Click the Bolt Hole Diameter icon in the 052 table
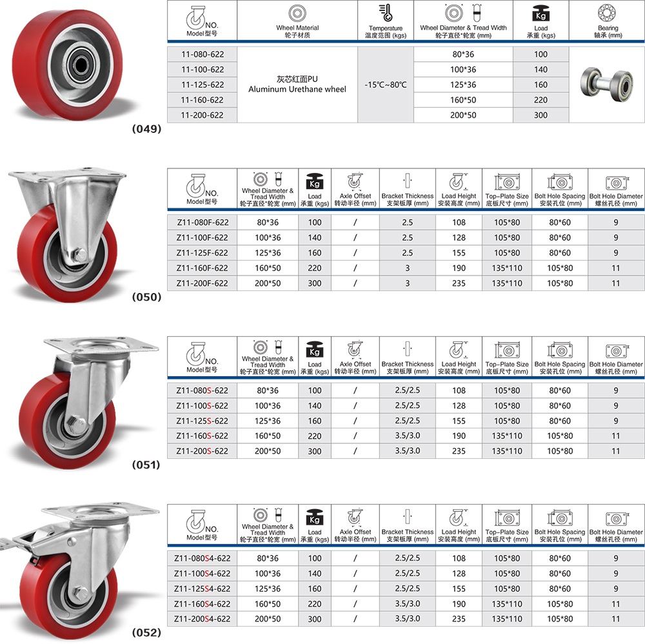The height and width of the screenshot is (644, 645). (615, 518)
